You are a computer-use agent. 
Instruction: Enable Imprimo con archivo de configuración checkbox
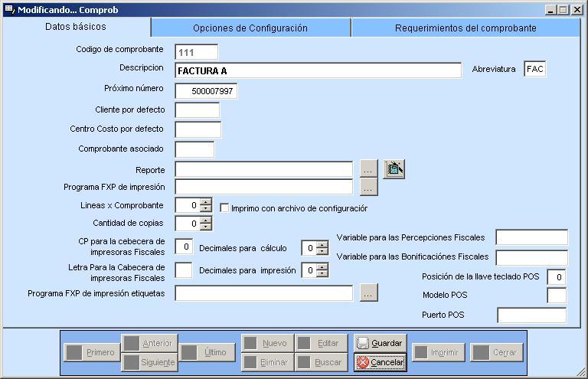[225, 208]
